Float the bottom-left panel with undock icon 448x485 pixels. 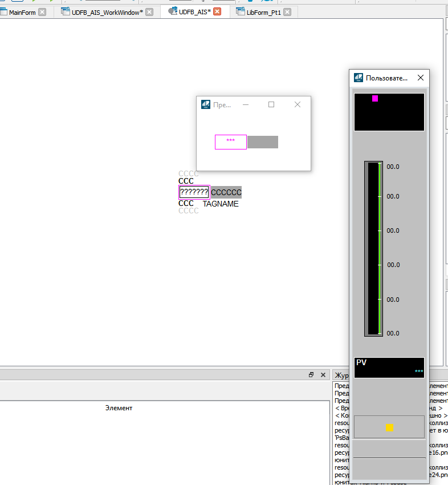point(311,375)
